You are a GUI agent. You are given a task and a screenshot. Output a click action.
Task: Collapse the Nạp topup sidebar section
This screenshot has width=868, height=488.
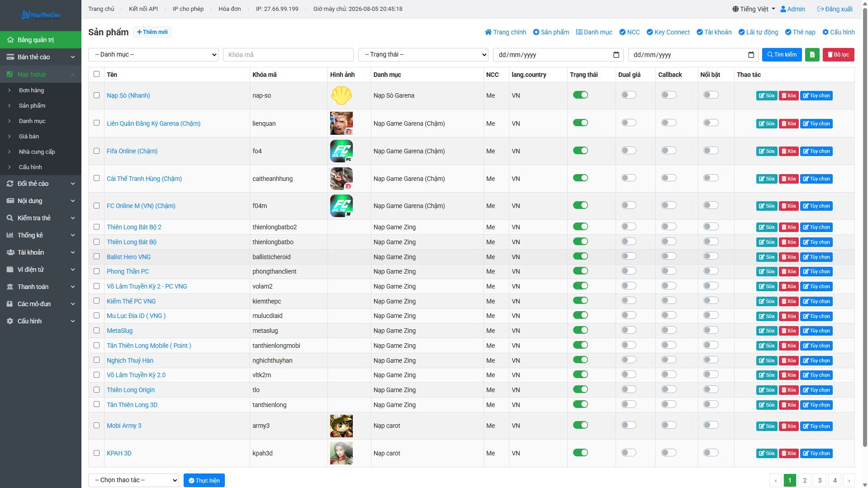[41, 74]
